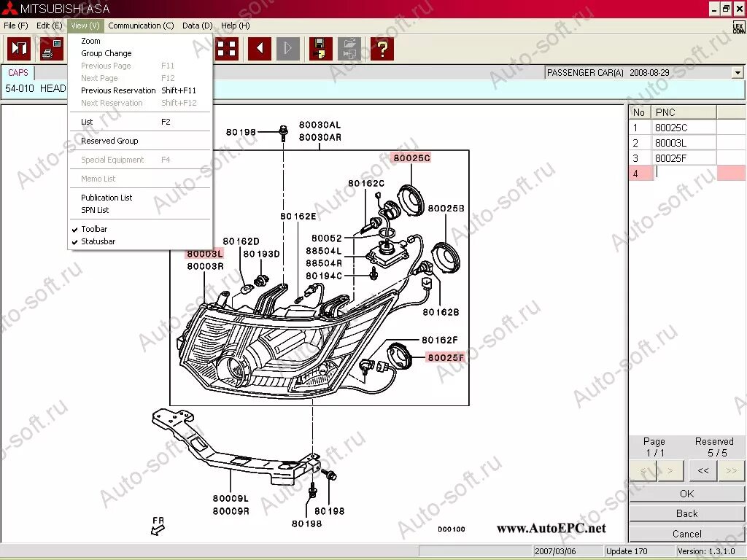Click the Update 170 status bar entry
747x560 pixels.
click(x=627, y=551)
